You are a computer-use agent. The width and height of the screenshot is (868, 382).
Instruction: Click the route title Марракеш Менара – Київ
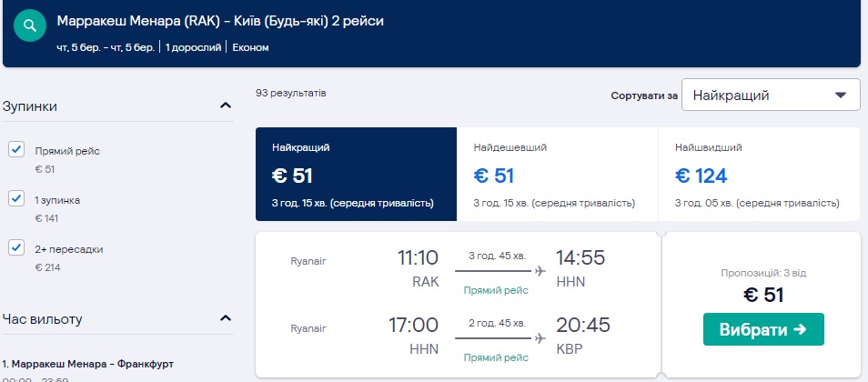pos(219,20)
